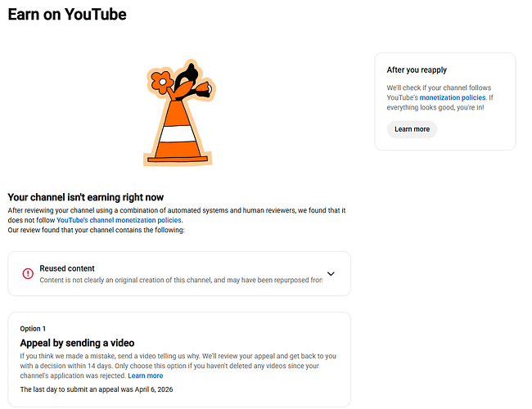Click the Reused content description text
The height and width of the screenshot is (409, 532).
point(181,280)
